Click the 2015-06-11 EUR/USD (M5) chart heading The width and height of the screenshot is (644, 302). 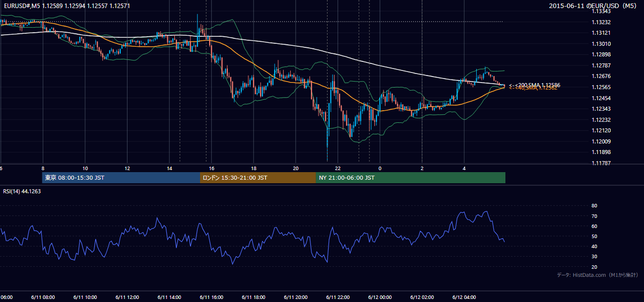593,6
